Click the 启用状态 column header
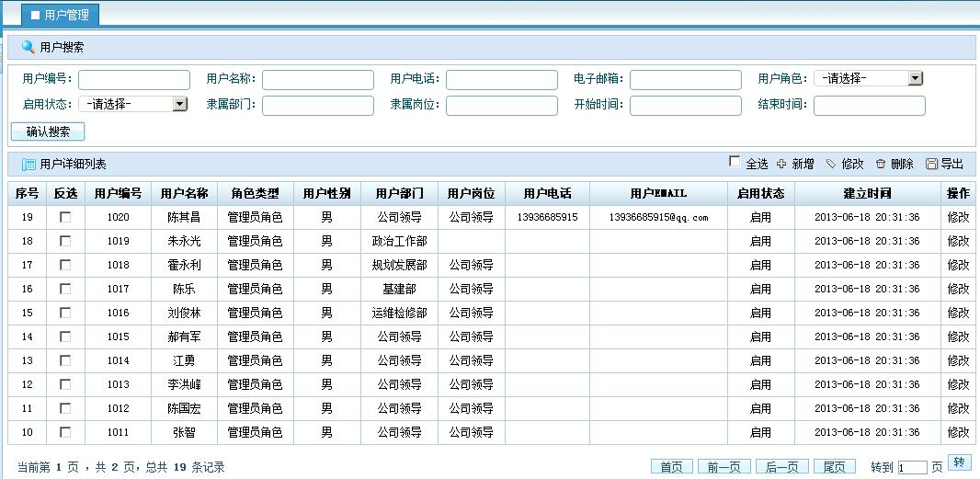Image resolution: width=980 pixels, height=479 pixels. click(x=760, y=193)
